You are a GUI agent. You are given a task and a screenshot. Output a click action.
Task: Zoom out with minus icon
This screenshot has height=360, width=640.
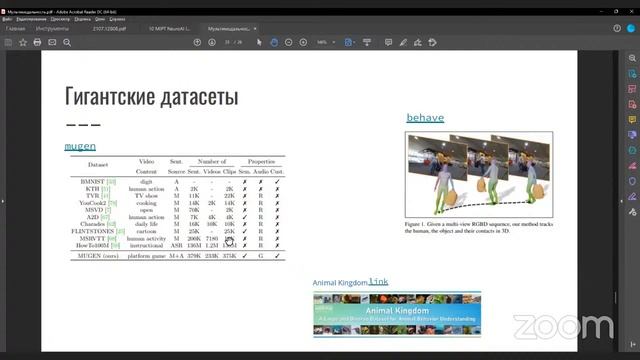[288, 42]
